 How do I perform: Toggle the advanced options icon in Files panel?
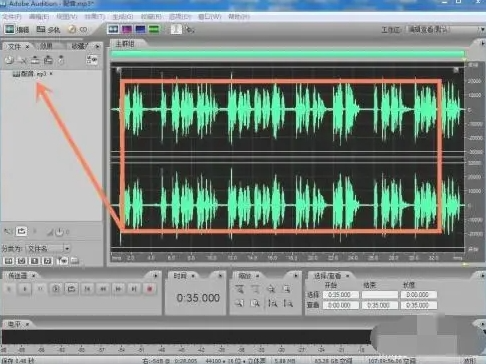92,60
